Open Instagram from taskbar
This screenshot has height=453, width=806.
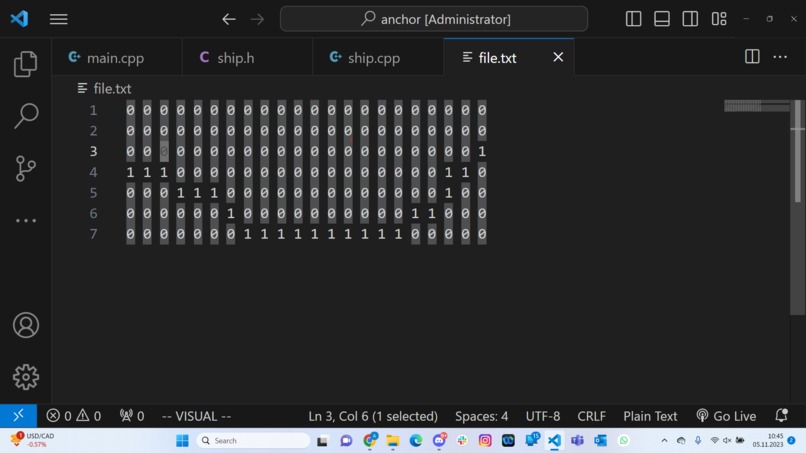pyautogui.click(x=485, y=441)
